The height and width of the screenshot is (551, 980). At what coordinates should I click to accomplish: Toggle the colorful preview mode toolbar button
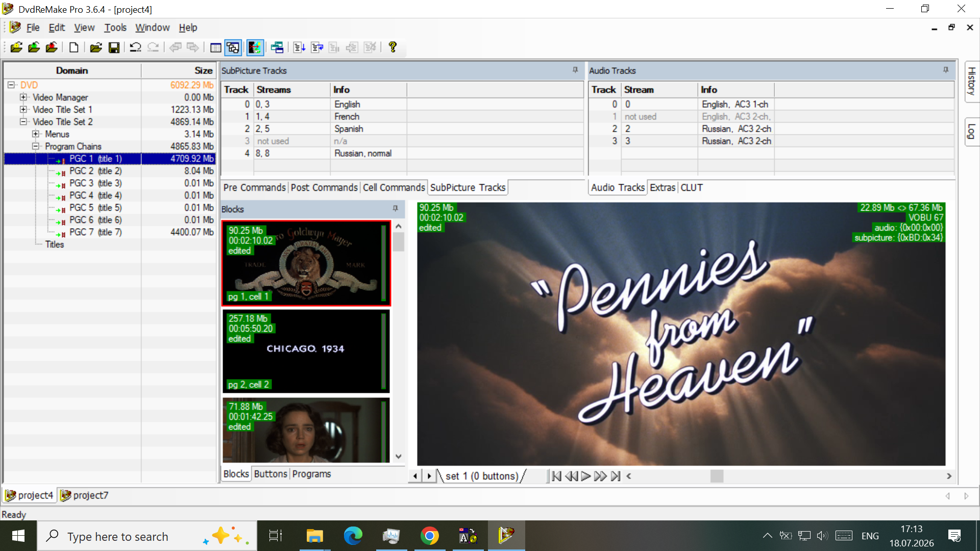point(255,47)
